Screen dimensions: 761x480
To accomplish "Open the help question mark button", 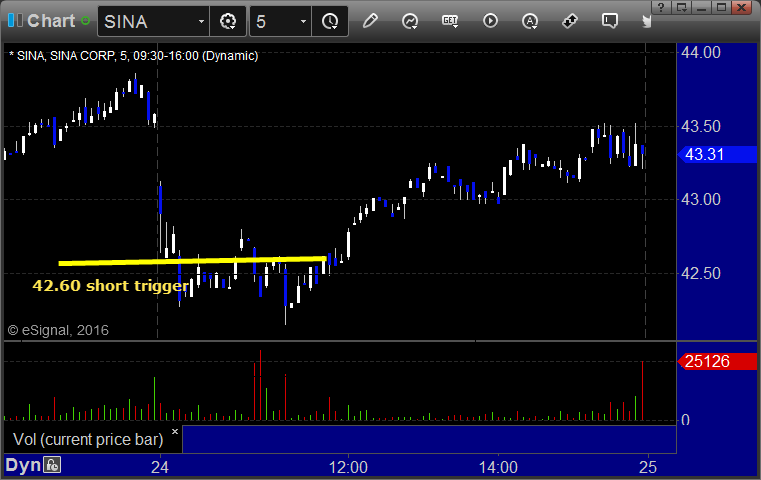I will click(661, 7).
